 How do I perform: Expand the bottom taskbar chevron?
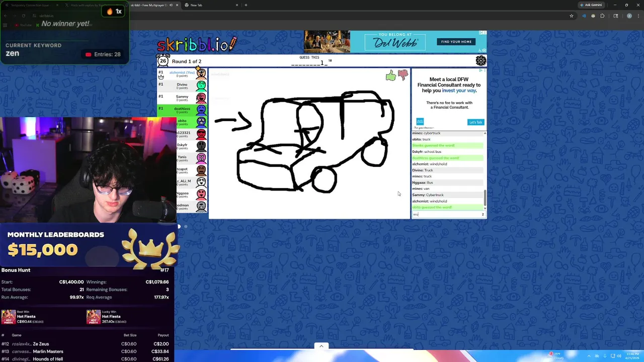(x=321, y=346)
